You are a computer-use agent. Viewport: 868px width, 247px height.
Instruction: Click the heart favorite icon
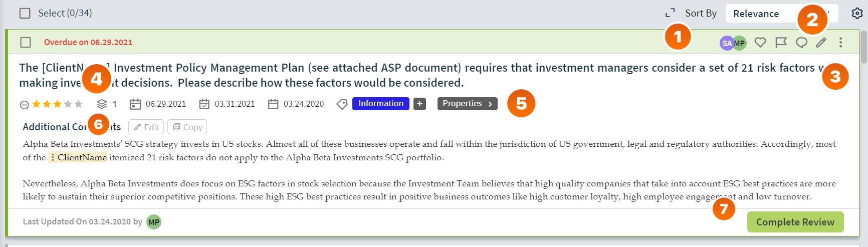coord(760,43)
